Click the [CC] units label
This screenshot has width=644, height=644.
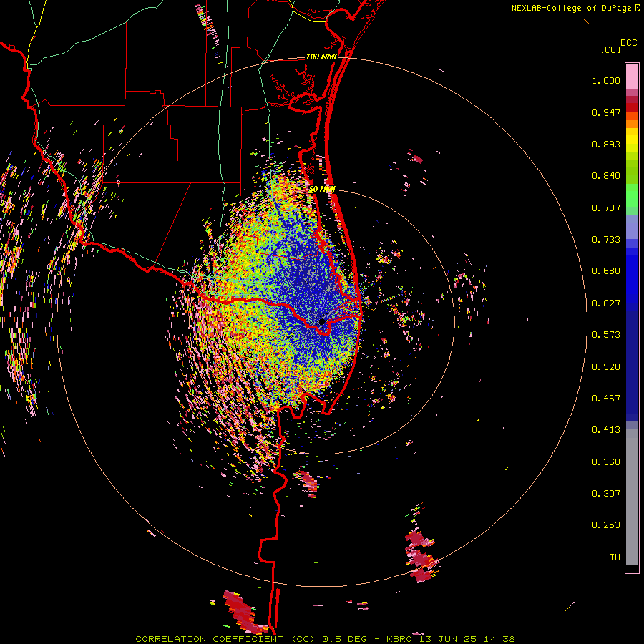[610, 49]
